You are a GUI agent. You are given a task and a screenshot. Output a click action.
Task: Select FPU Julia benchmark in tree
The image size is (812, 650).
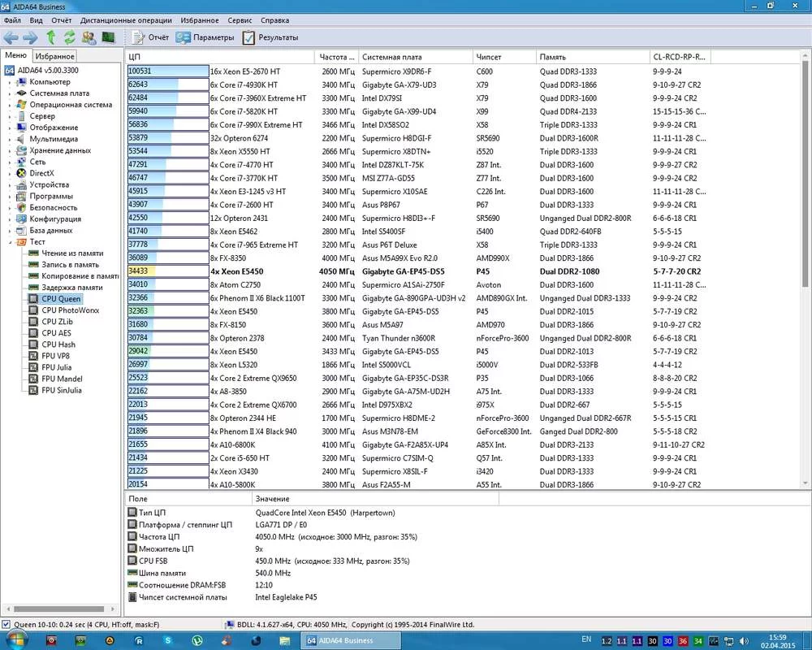pyautogui.click(x=56, y=367)
